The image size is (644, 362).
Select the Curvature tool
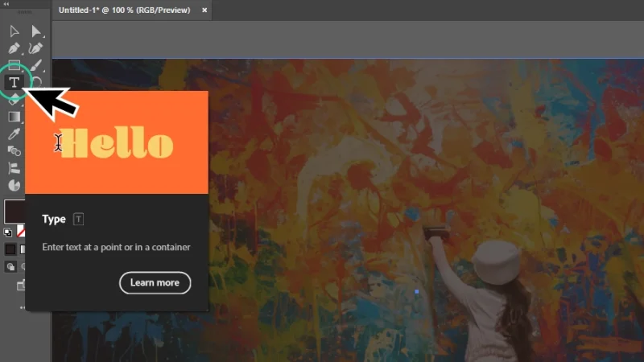coord(36,48)
